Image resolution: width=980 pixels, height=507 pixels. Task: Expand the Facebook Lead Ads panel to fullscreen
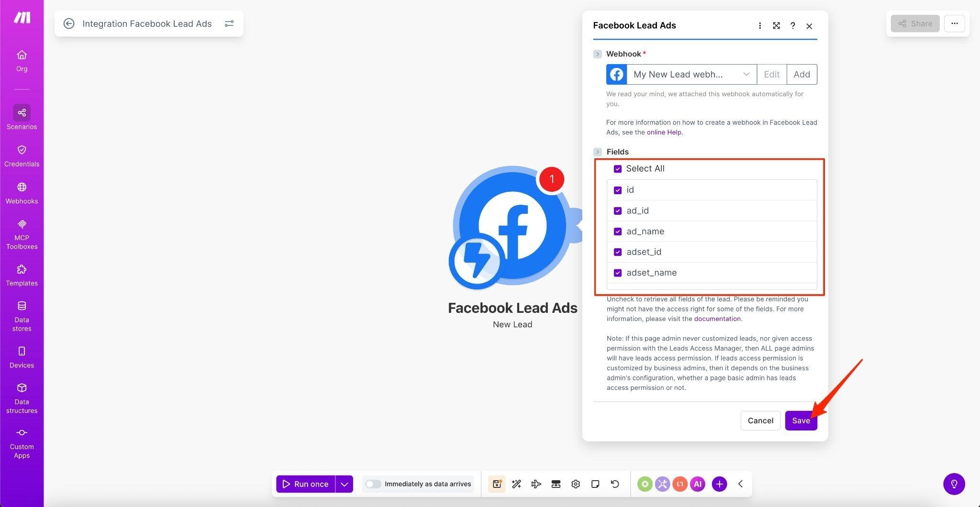pos(776,26)
